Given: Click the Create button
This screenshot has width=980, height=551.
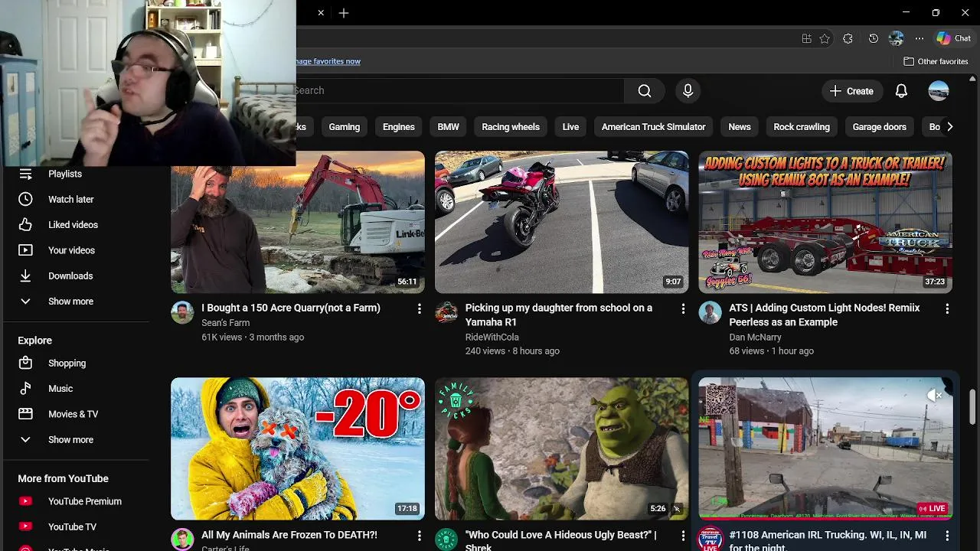Looking at the screenshot, I should pos(851,91).
